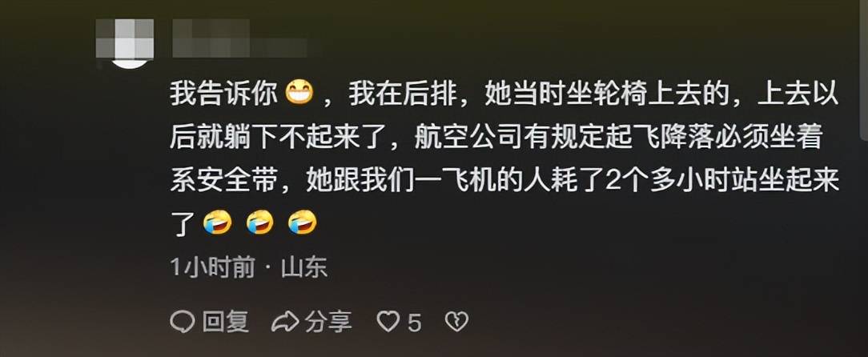
Task: Click the 分享 text label
Action: [x=328, y=322]
